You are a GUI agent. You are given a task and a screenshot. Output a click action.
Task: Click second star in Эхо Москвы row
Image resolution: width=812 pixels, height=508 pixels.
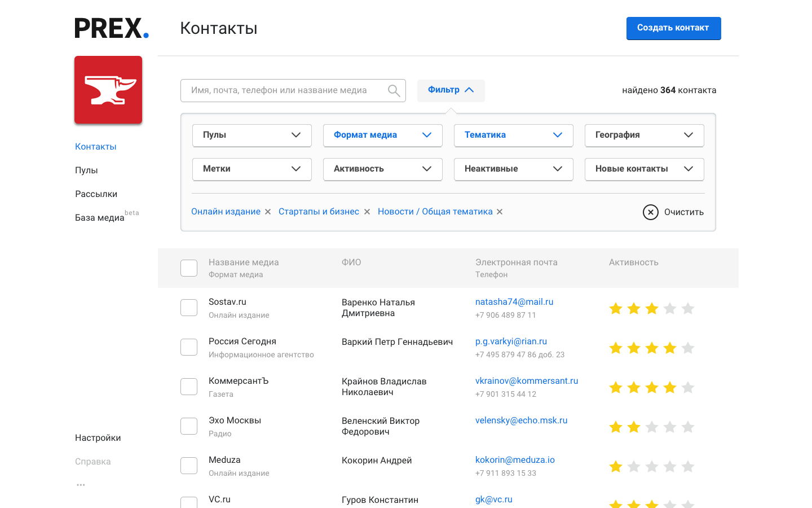(x=634, y=427)
